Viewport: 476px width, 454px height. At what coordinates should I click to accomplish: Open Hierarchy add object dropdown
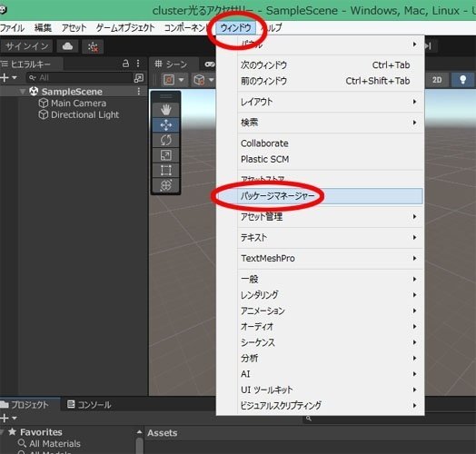pyautogui.click(x=8, y=78)
